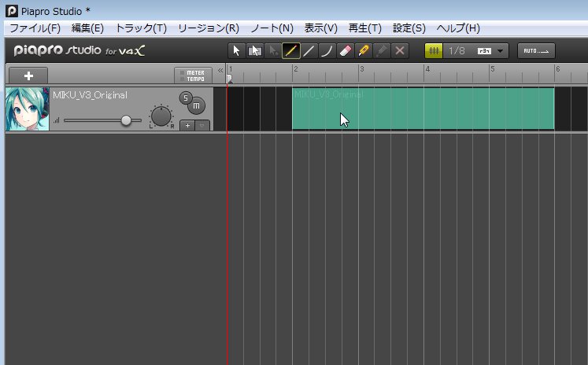Open the トラック(T) menu
This screenshot has height=365, width=588.
coord(141,28)
